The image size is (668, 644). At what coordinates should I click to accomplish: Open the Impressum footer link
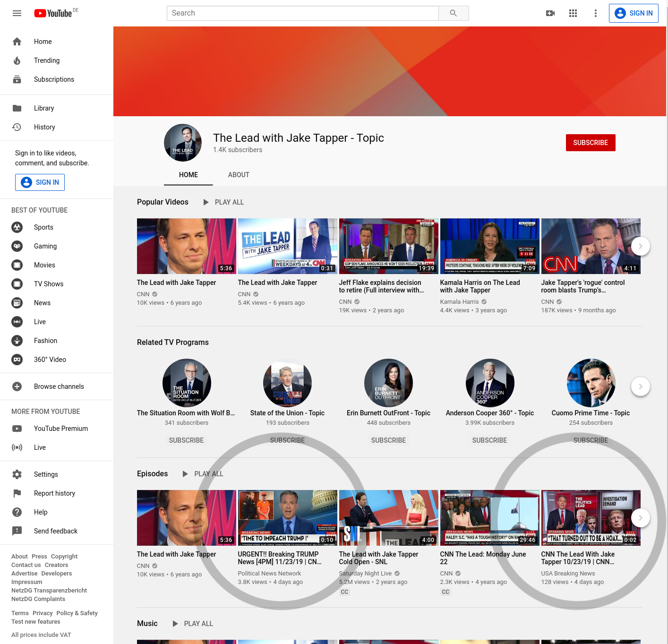pos(27,582)
